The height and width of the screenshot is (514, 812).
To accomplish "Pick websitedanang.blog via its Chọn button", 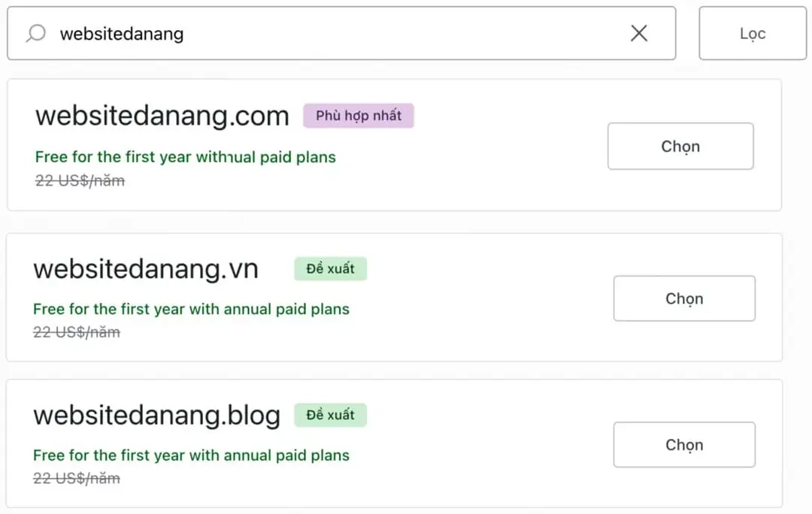I will point(683,445).
